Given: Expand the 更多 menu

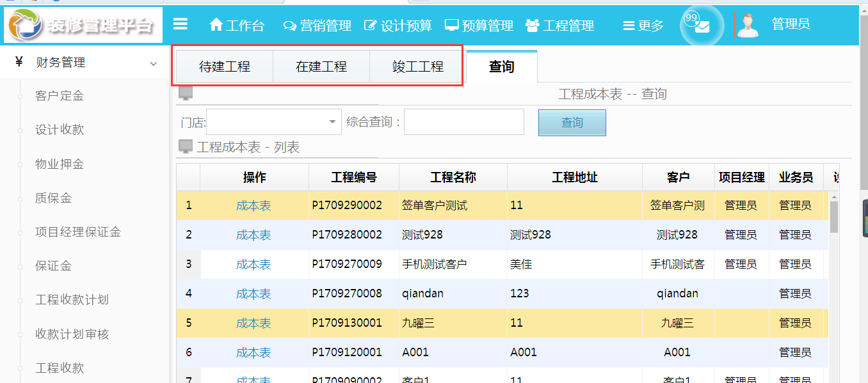Looking at the screenshot, I should [x=641, y=26].
